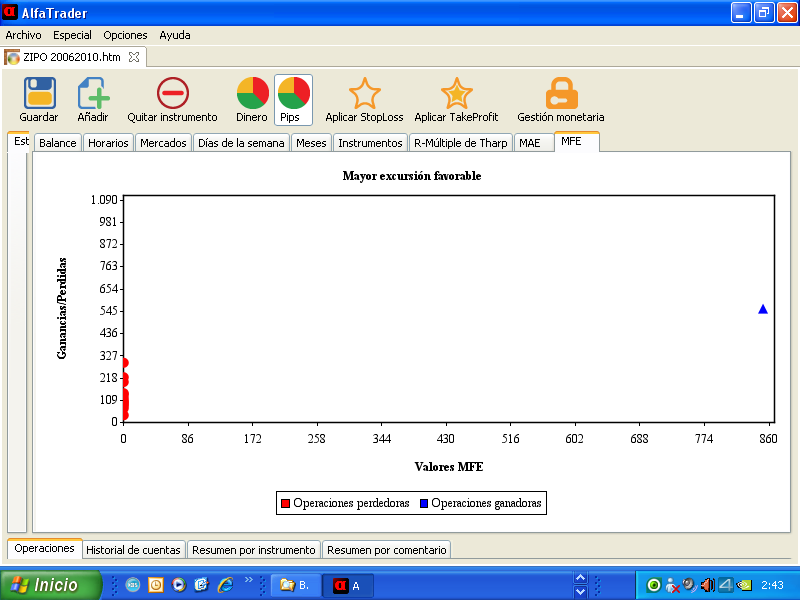Toggle the Pips pie-chart view
This screenshot has height=600, width=800.
tap(293, 93)
